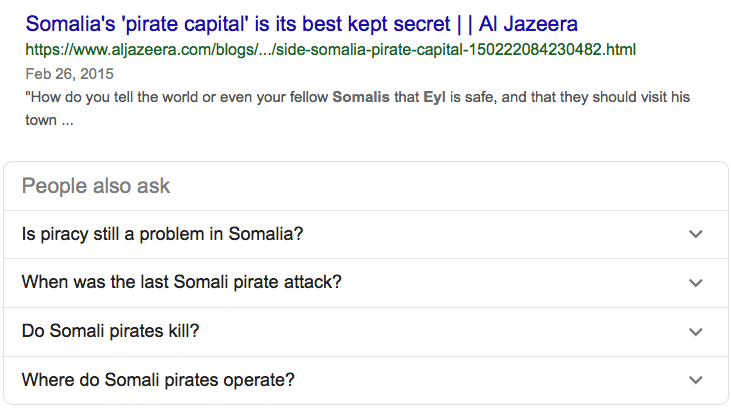Click the word "town" in the snippet
Viewport: 731px width, 410px height.
[39, 122]
